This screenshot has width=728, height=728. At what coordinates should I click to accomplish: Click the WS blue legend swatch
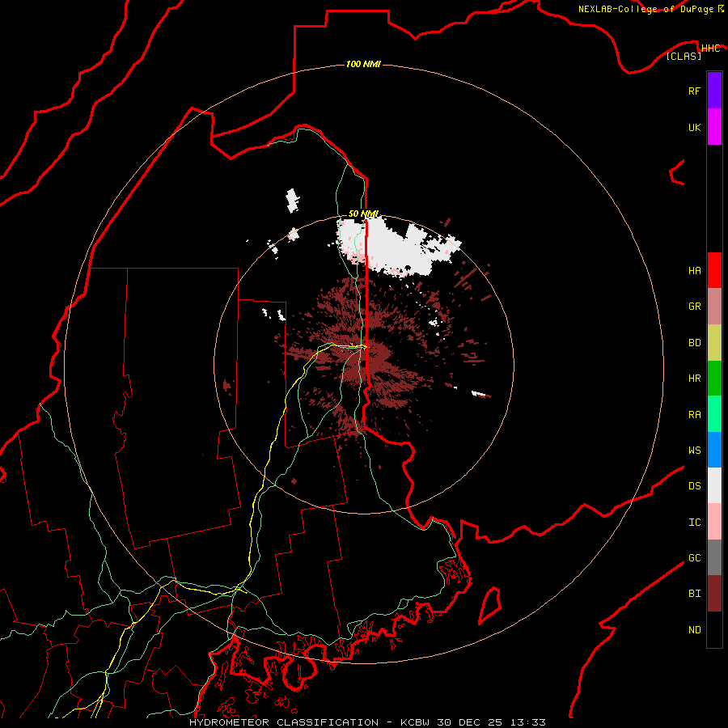tap(714, 450)
